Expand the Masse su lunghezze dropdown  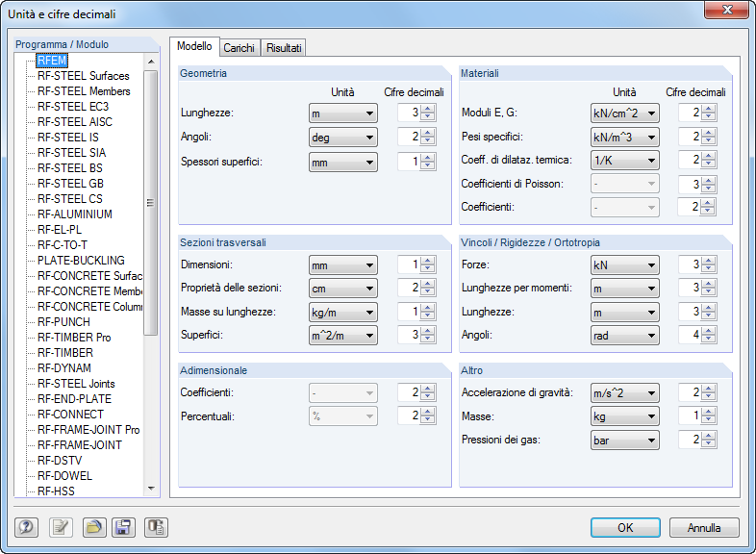pos(342,312)
